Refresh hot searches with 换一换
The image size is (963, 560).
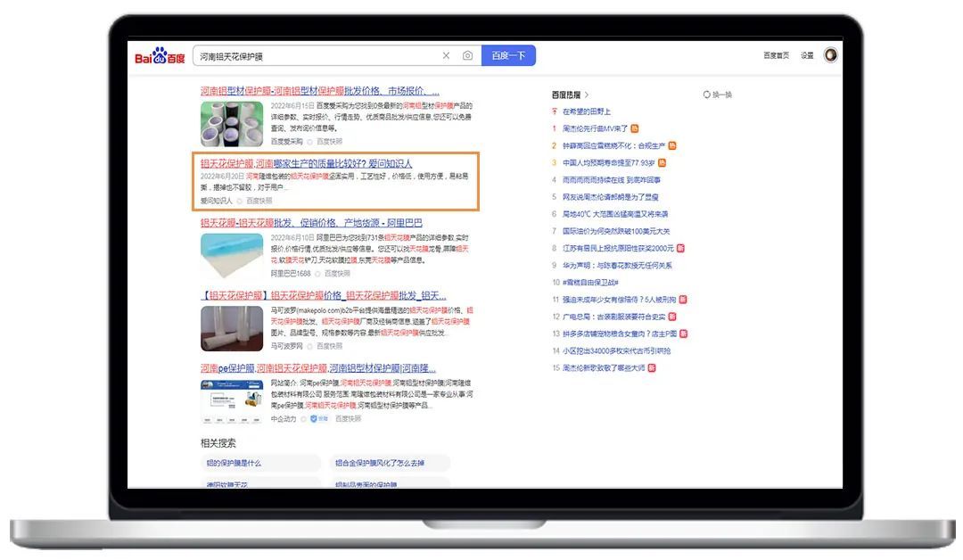point(718,95)
